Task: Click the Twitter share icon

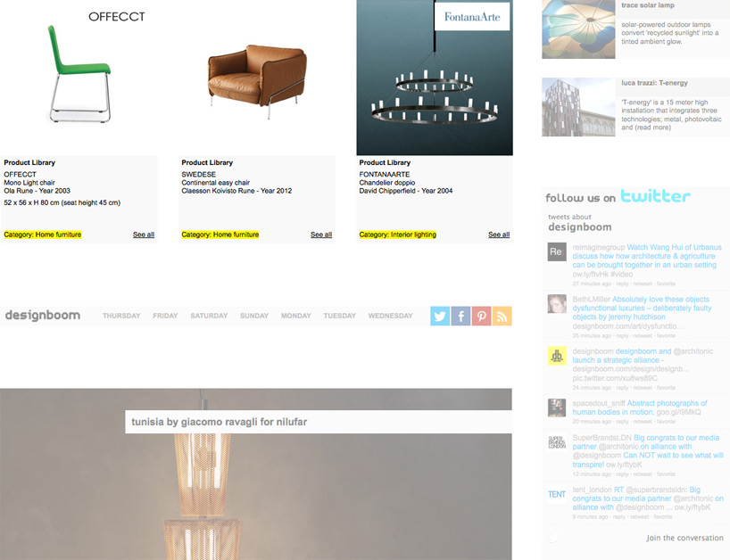Action: (x=439, y=316)
